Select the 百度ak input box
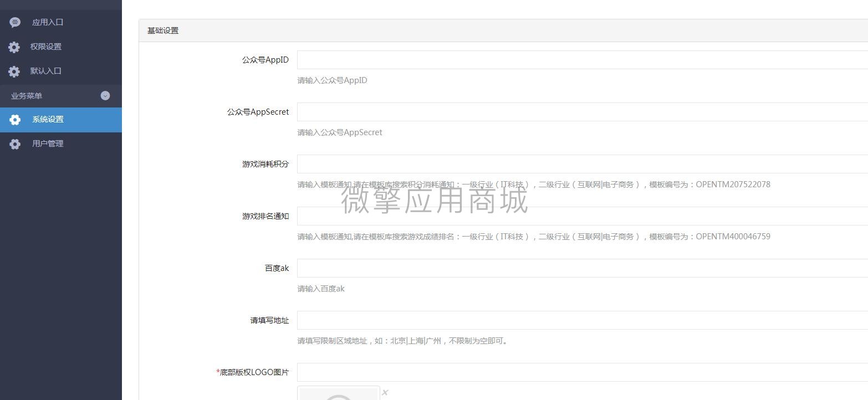Viewport: 868px width, 400px height. click(x=583, y=268)
